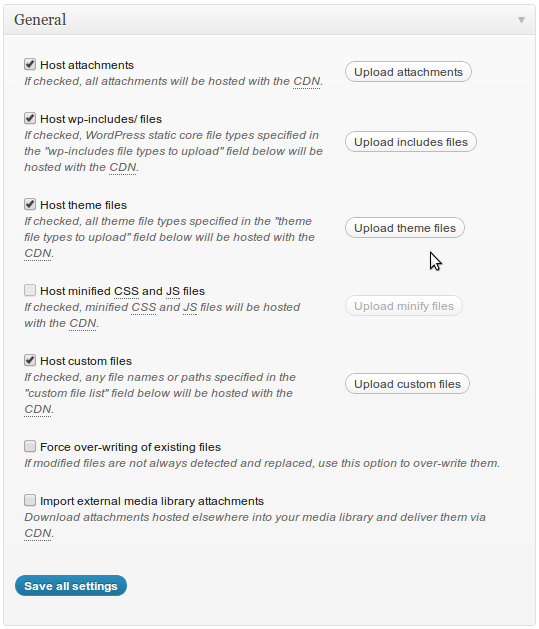Click CSS abbreviation in Host minified label
The height and width of the screenshot is (629, 539).
126,291
